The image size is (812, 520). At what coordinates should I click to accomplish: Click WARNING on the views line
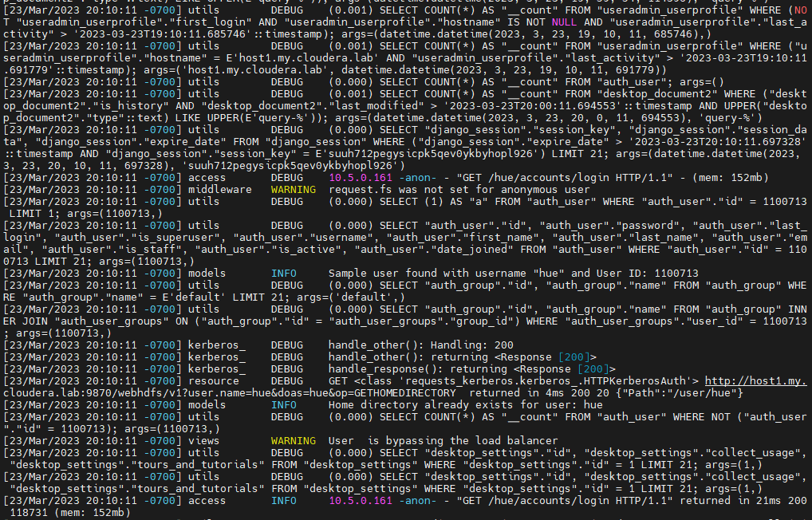(293, 441)
